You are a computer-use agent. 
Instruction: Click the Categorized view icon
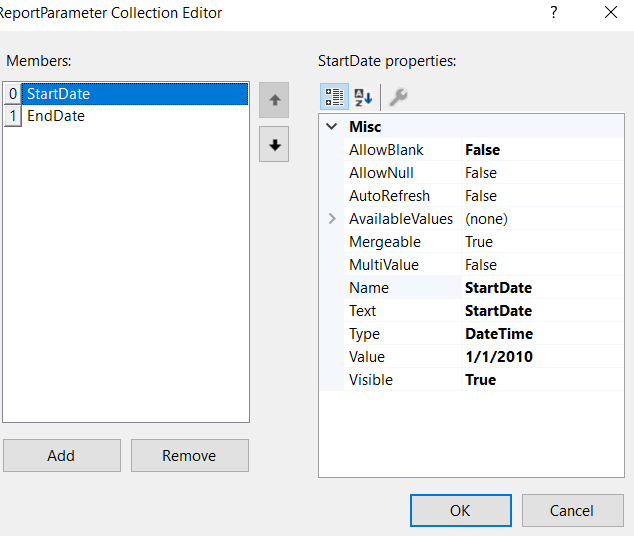(334, 97)
